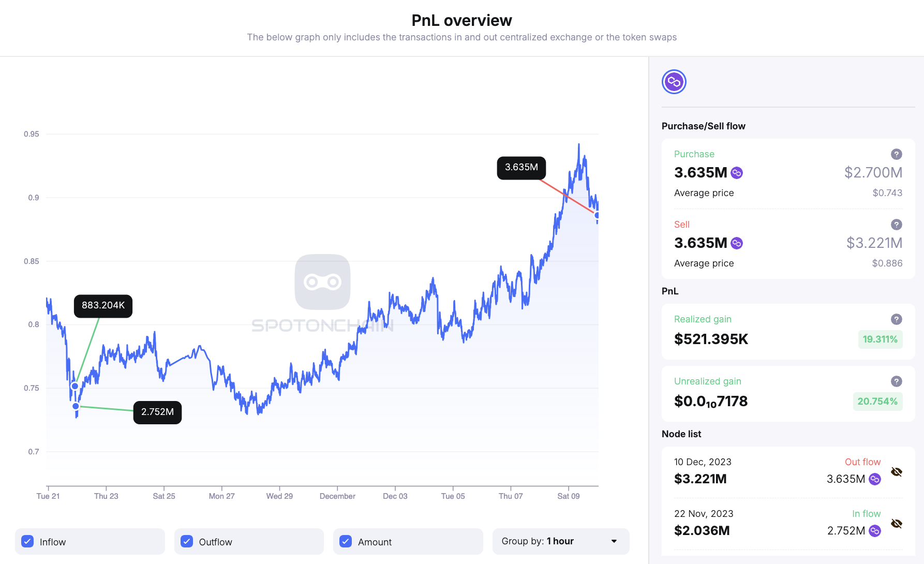Click token icon next to Sell 3.635M
The width and height of the screenshot is (924, 564).
[737, 243]
